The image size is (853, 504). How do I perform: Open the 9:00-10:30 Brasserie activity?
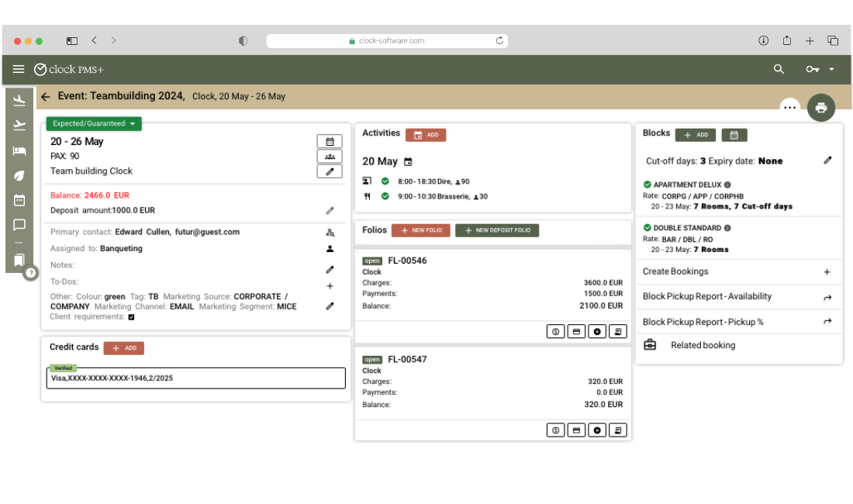(442, 196)
